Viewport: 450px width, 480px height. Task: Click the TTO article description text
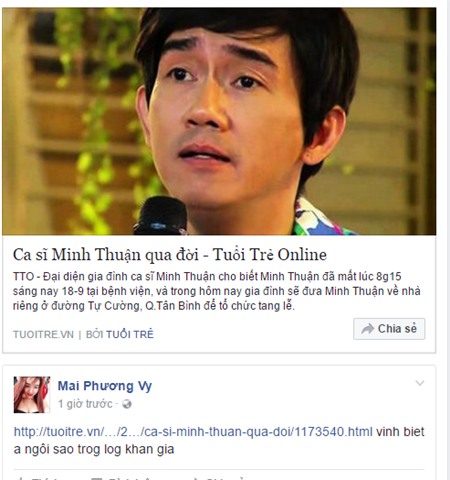click(217, 291)
